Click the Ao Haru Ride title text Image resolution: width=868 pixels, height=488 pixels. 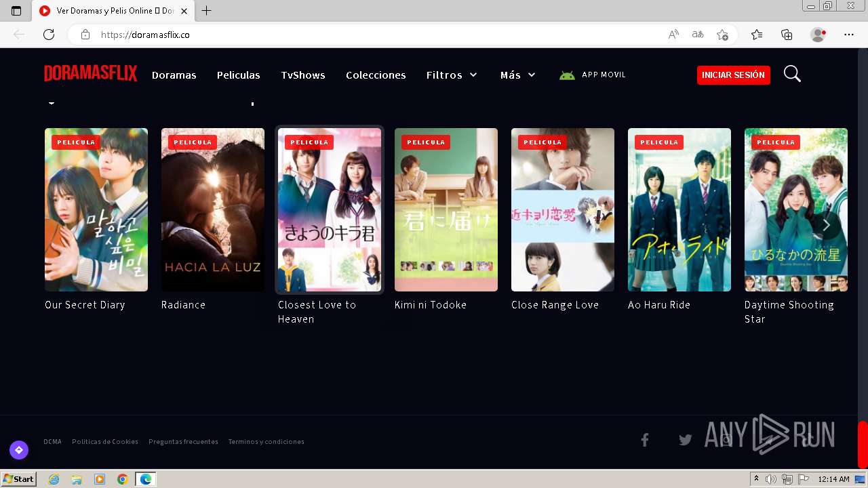click(x=659, y=305)
